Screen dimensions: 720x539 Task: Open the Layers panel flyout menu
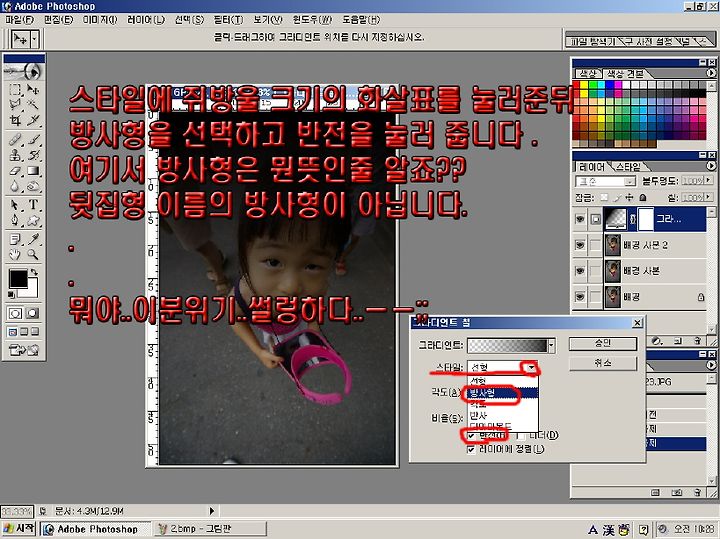tap(711, 166)
